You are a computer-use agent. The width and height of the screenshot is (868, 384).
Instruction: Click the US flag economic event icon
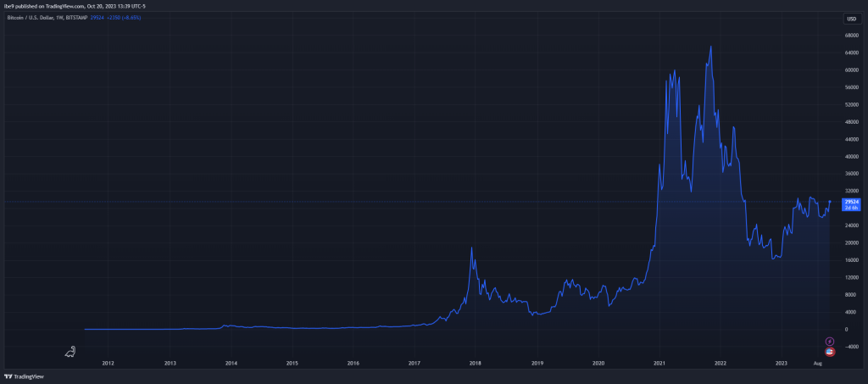[829, 351]
